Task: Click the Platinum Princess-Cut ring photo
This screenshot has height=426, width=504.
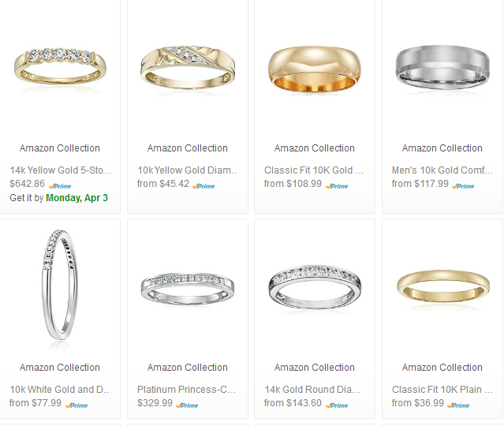Action: tap(188, 289)
